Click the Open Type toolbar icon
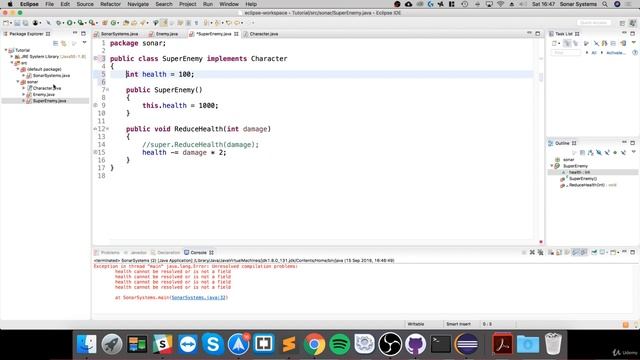Viewport: 640px width, 360px height. tap(125, 23)
